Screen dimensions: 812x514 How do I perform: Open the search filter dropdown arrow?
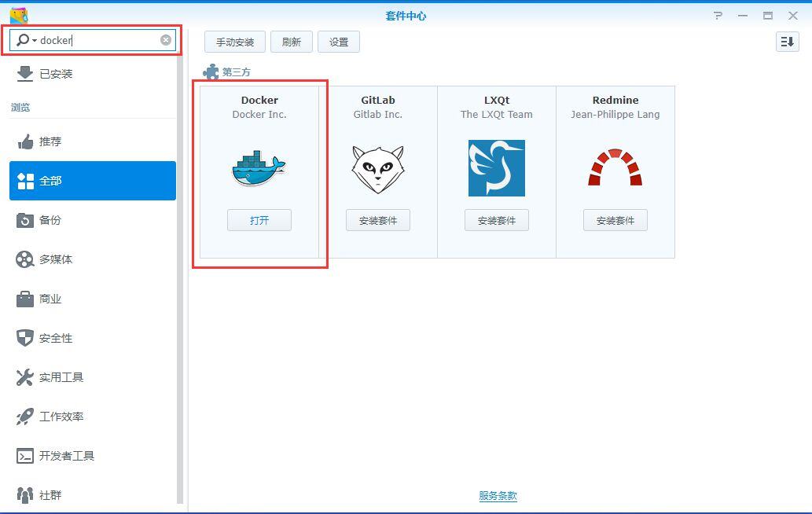pos(35,40)
